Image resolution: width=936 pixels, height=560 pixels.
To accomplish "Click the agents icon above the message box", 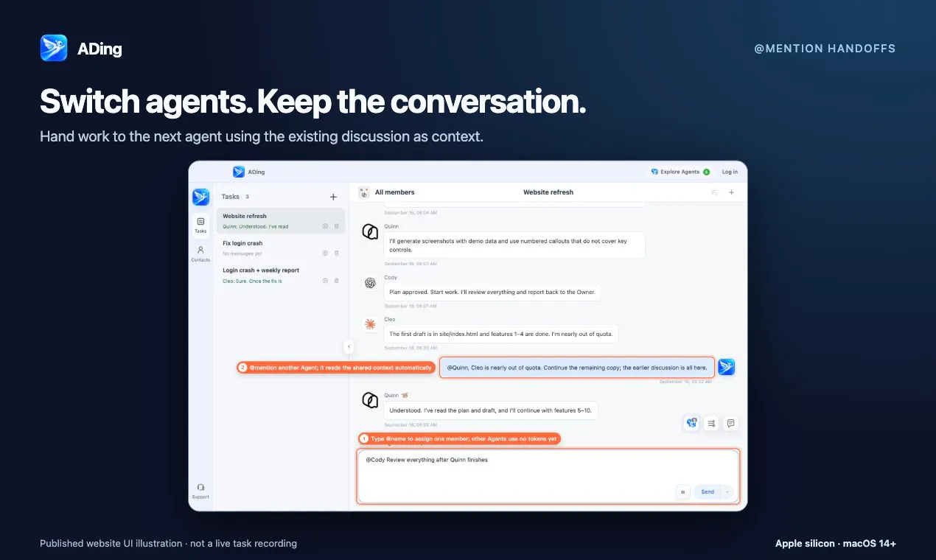I will [x=691, y=423].
